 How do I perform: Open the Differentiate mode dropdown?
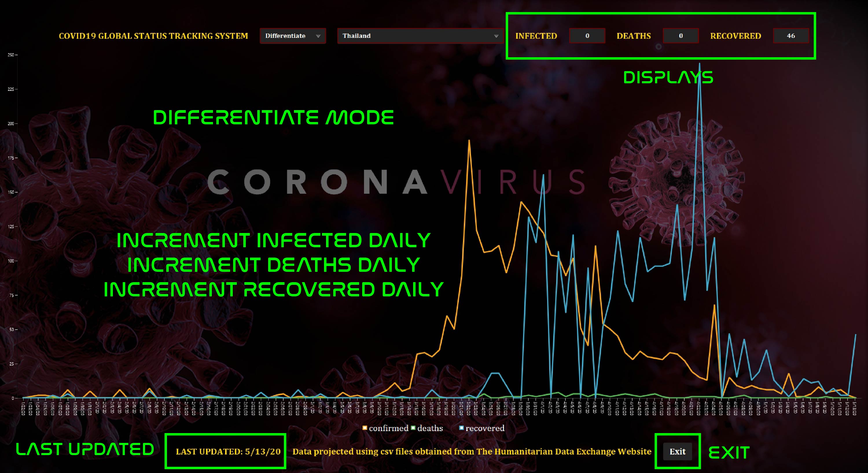point(292,36)
